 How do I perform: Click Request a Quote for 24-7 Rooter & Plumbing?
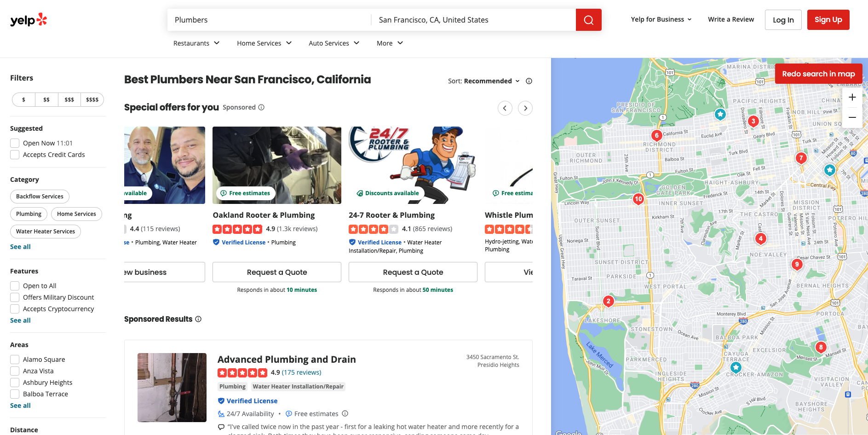pos(413,272)
